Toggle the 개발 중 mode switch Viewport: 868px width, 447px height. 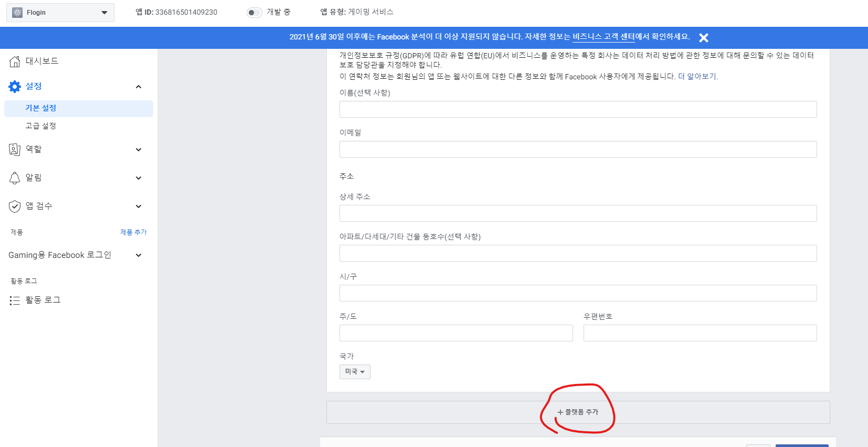coord(255,13)
